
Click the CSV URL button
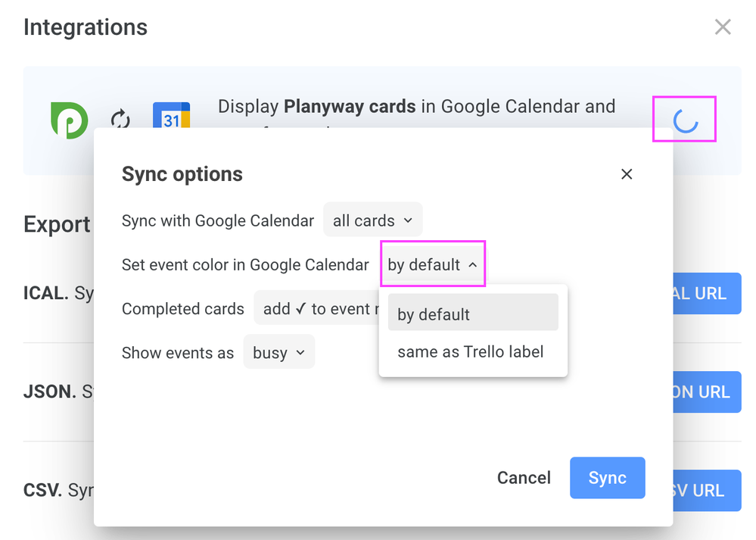pyautogui.click(x=705, y=491)
